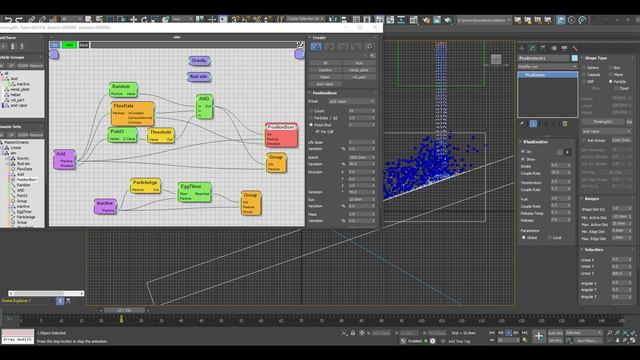The height and width of the screenshot is (360, 640).
Task: Click the Undo arrow in main toolbar
Action: coord(9,19)
